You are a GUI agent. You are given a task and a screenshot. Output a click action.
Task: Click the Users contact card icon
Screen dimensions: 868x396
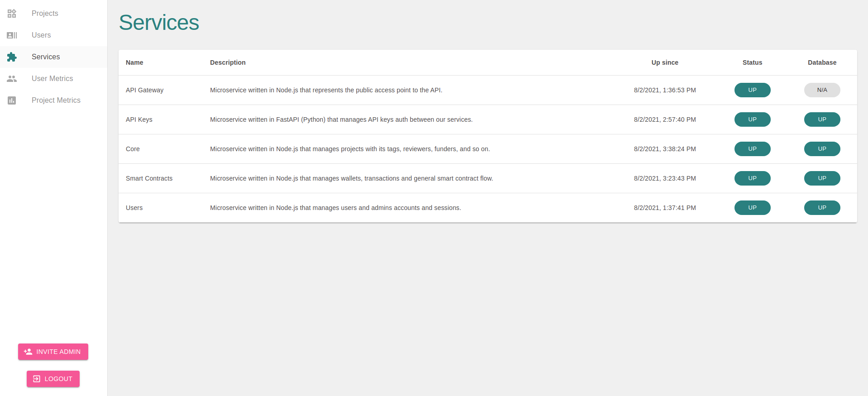[x=12, y=35]
